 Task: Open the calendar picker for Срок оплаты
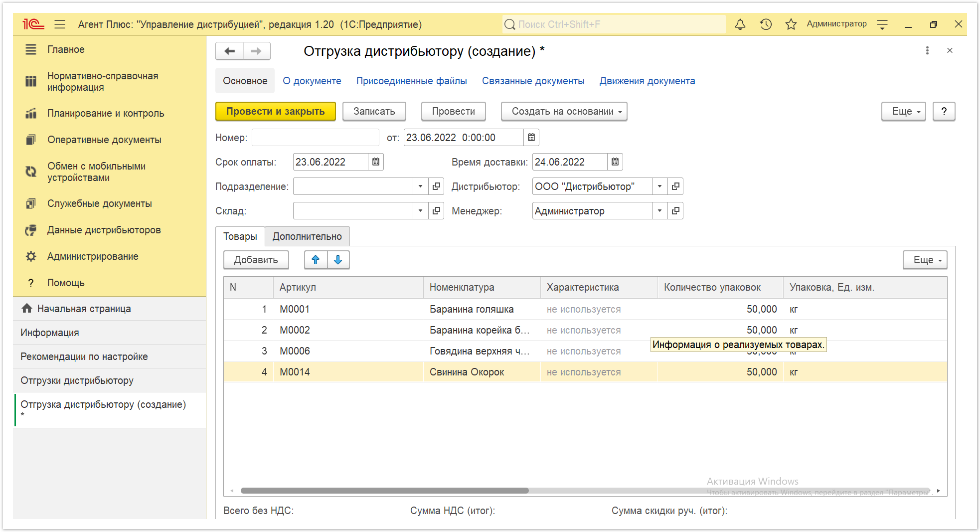pos(376,162)
